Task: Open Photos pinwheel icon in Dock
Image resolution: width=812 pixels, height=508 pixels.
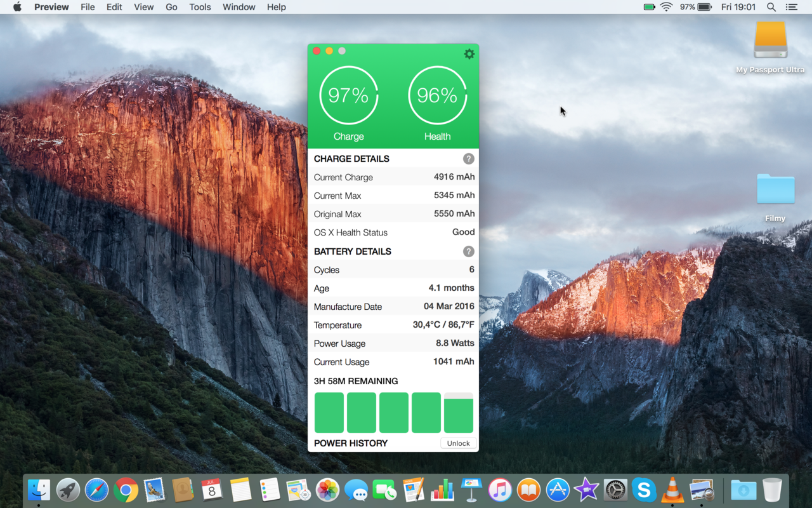Action: pyautogui.click(x=328, y=490)
